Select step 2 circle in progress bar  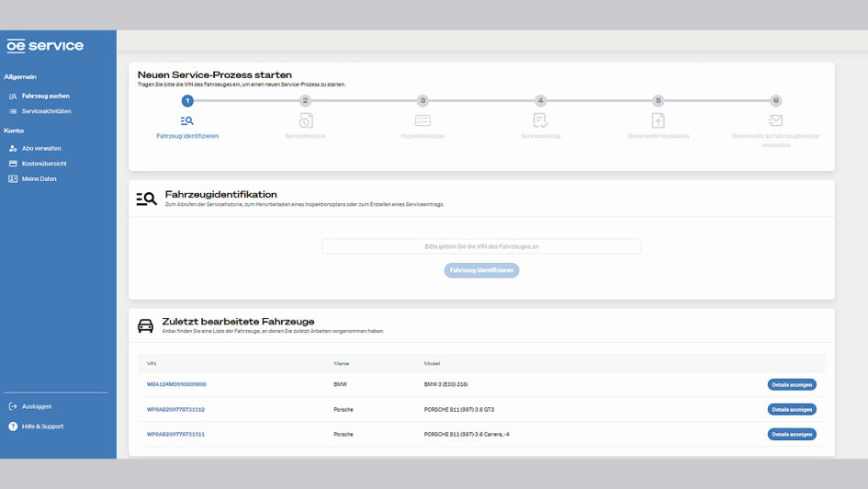305,101
